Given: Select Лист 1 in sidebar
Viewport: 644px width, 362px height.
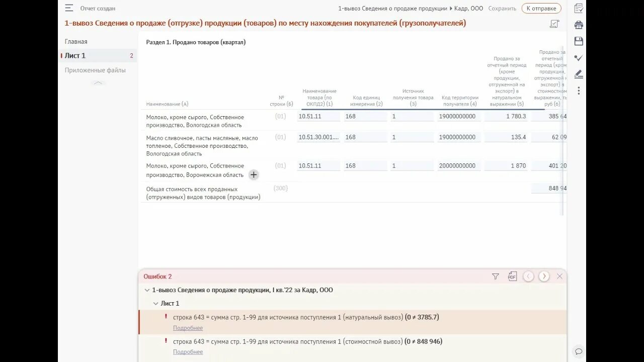Looking at the screenshot, I should point(99,56).
